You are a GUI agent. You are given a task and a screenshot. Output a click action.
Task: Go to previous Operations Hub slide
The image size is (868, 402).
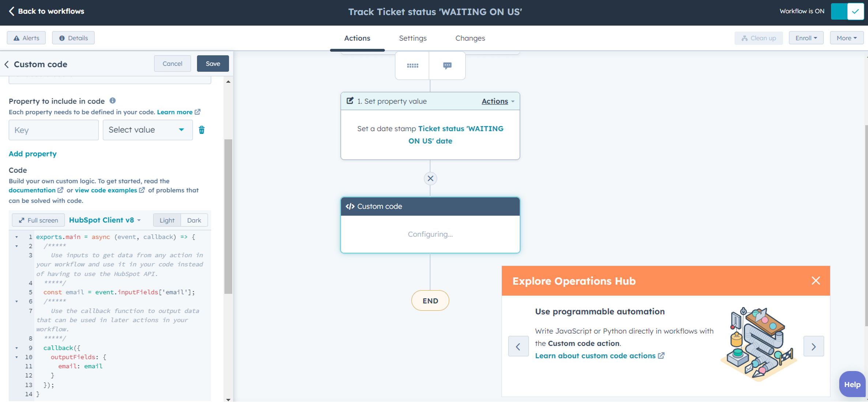[518, 346]
